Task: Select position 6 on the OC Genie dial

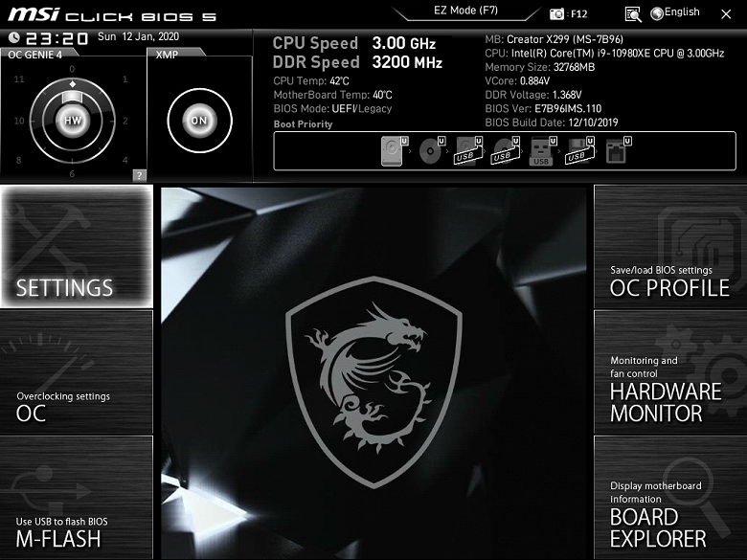Action: click(x=72, y=174)
